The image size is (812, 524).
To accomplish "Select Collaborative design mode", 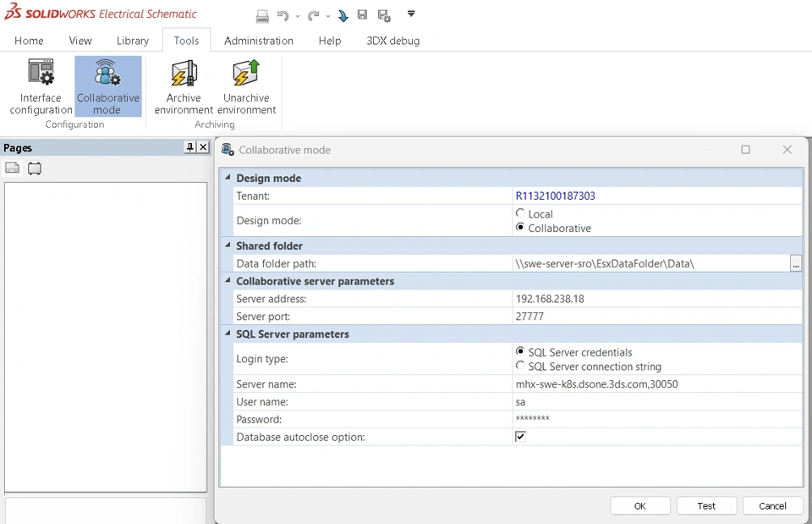I will [x=520, y=227].
